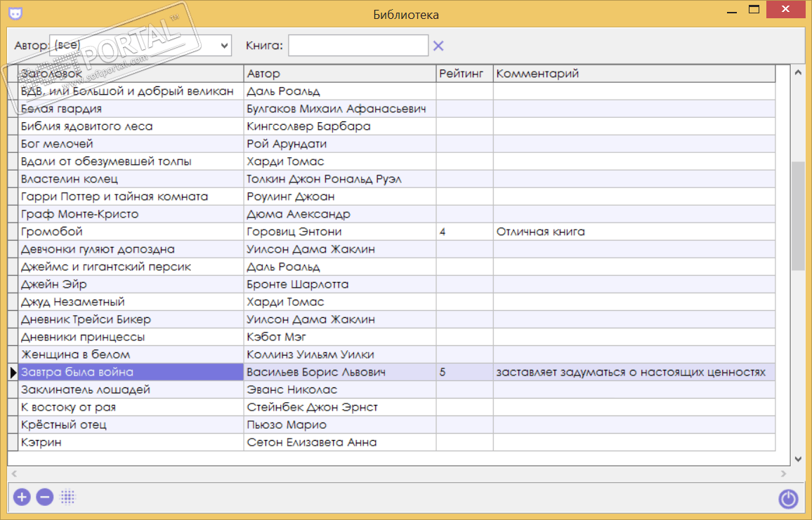Select 'Библия ядовитого леса' title
The height and width of the screenshot is (520, 812).
tap(131, 126)
